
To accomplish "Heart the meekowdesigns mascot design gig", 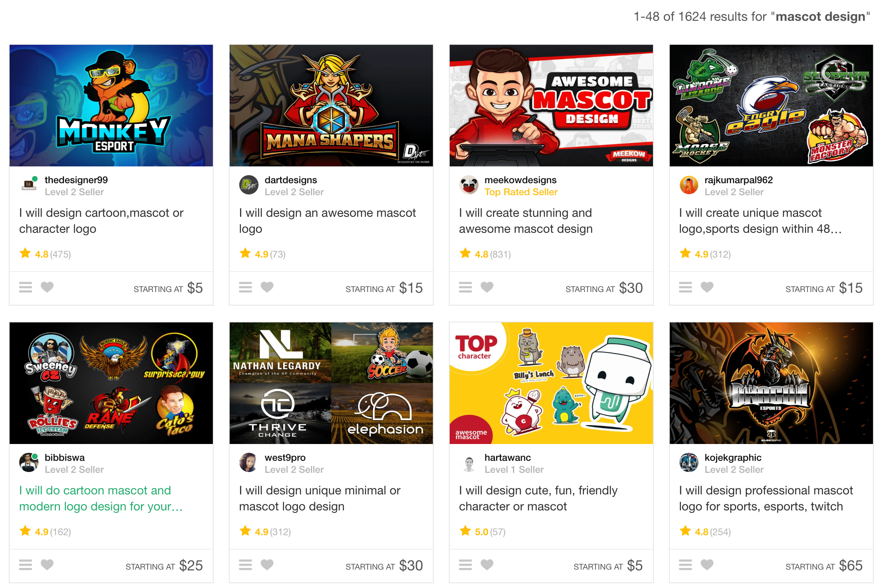I will point(487,287).
